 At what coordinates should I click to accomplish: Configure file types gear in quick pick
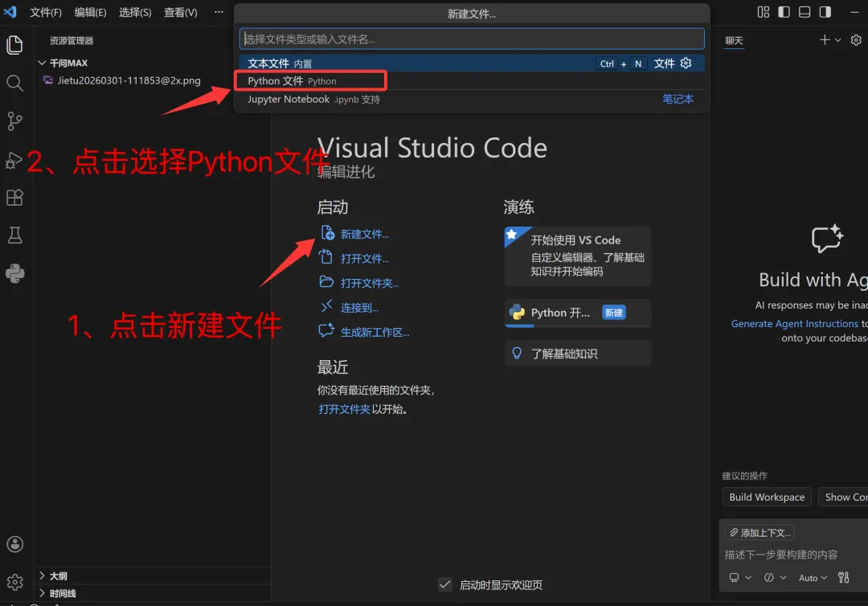point(686,63)
